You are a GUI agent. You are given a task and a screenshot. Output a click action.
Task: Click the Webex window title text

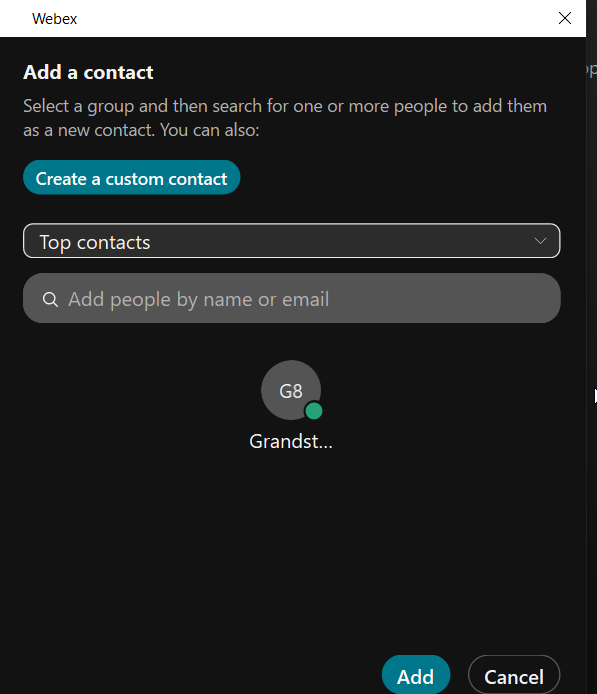pyautogui.click(x=54, y=19)
